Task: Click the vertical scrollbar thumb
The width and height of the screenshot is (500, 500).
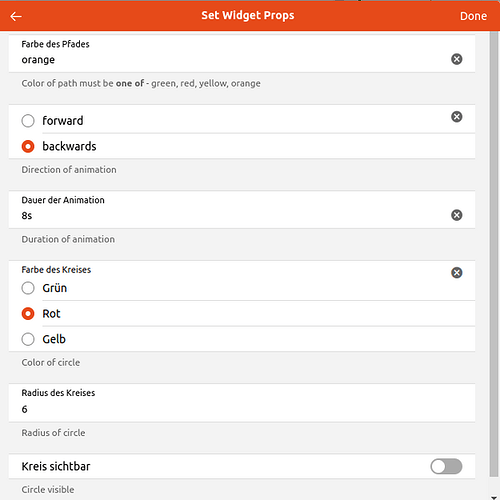Action: (x=494, y=253)
